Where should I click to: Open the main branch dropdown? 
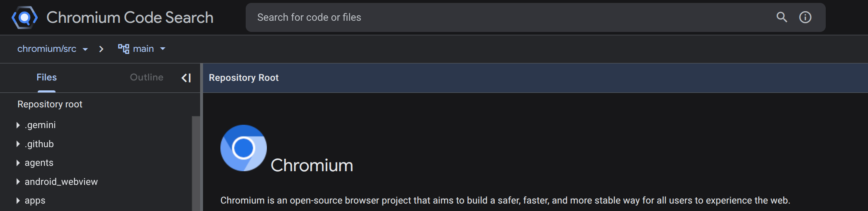162,49
